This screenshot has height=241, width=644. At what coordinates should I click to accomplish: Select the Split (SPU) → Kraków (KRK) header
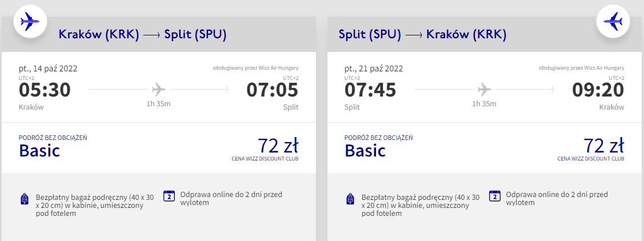pyautogui.click(x=422, y=35)
